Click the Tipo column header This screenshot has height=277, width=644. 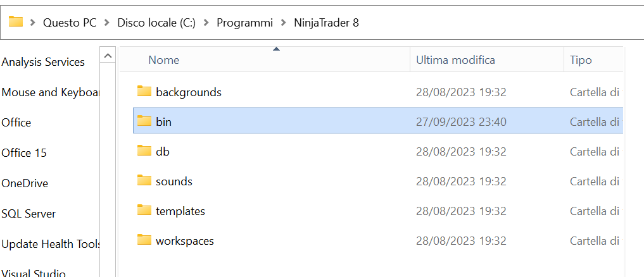click(x=581, y=60)
